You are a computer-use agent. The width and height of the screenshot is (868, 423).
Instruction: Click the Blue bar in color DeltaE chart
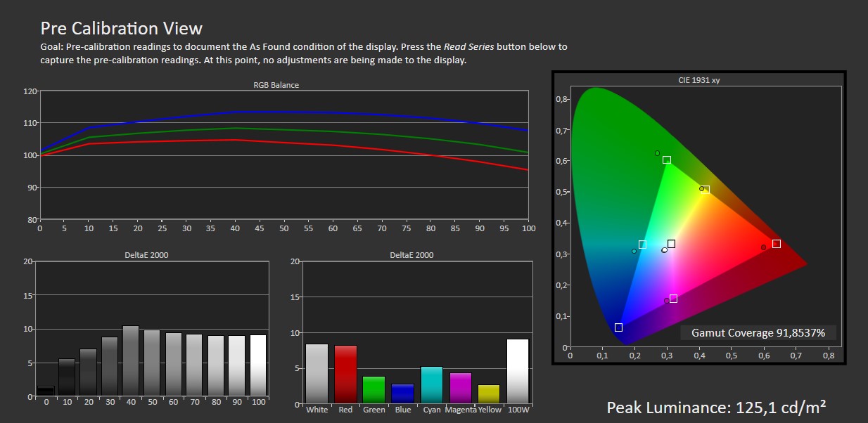(403, 393)
